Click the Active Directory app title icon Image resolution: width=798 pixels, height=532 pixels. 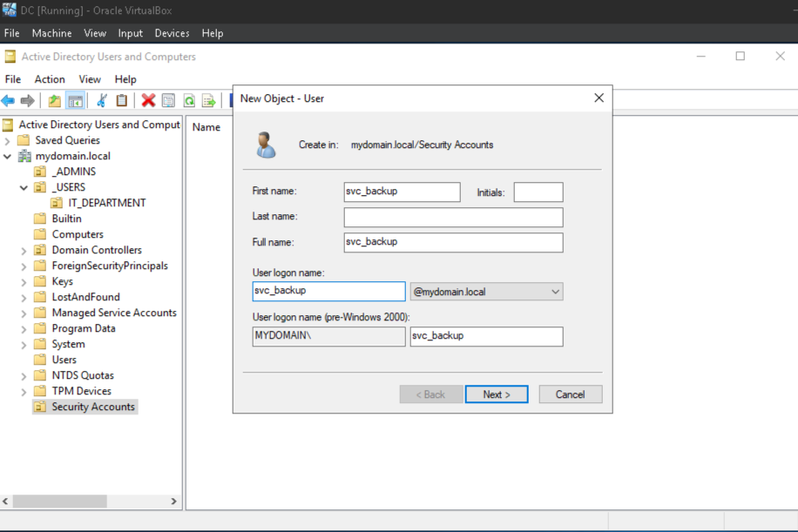pos(10,57)
